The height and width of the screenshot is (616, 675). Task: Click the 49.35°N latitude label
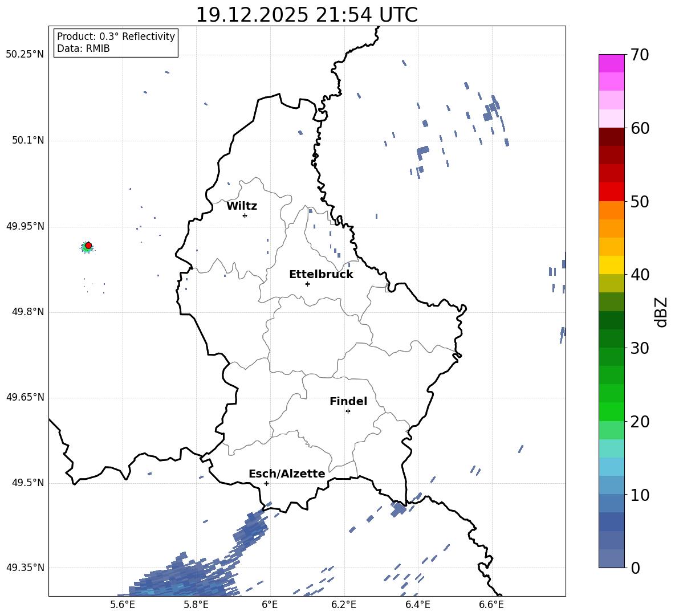(25, 568)
